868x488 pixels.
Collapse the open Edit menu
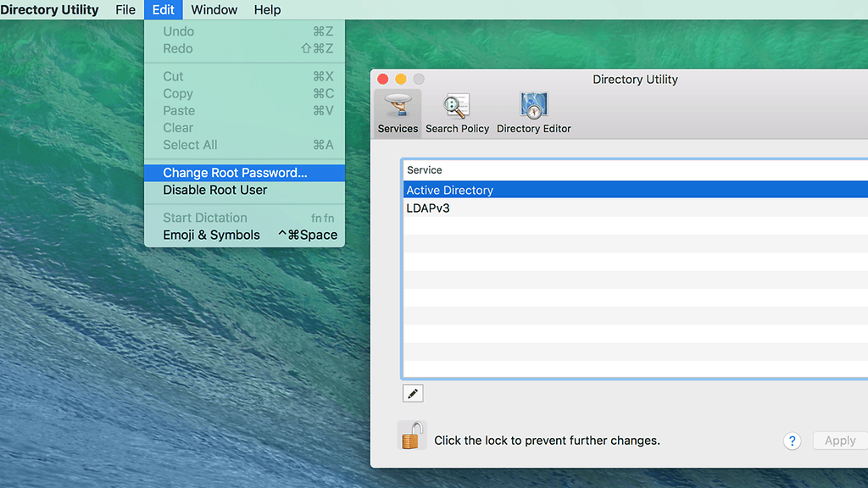coord(164,10)
